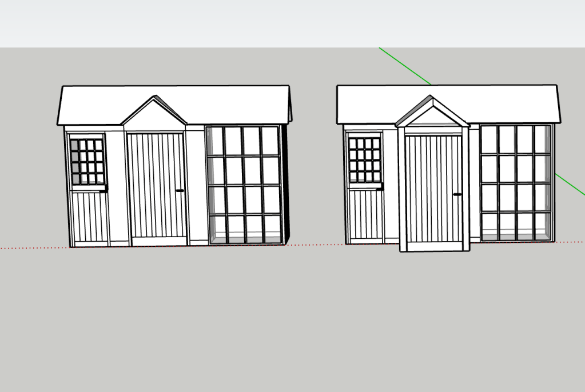Select the right shed's porch gable
This screenshot has width=585, height=392.
[x=432, y=118]
